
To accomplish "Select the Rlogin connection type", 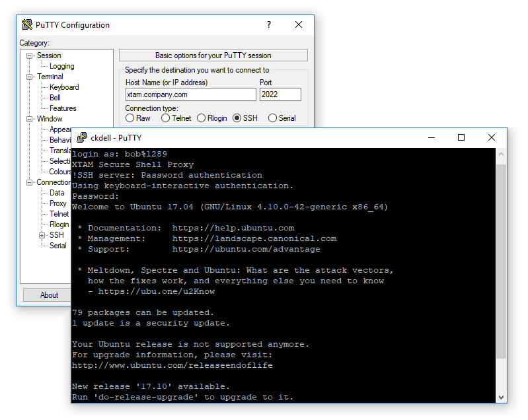I will 202,118.
